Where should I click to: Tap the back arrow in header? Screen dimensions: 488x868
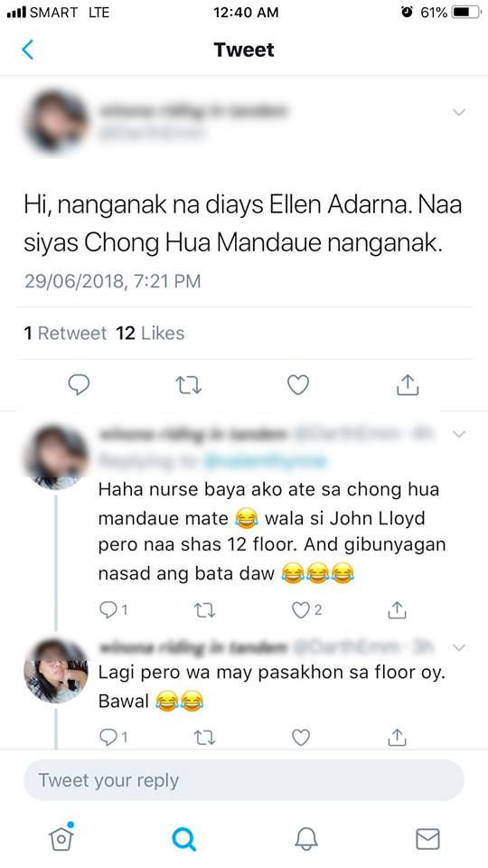click(28, 50)
